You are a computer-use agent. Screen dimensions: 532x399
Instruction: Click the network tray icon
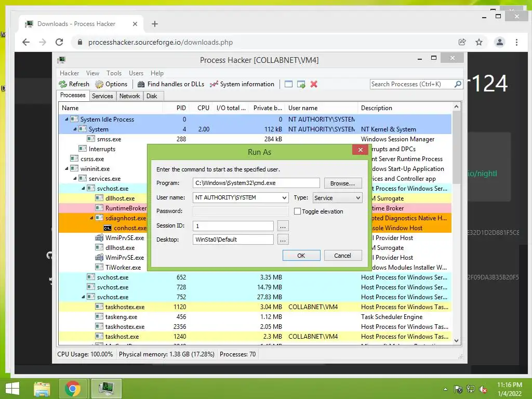pos(471,389)
